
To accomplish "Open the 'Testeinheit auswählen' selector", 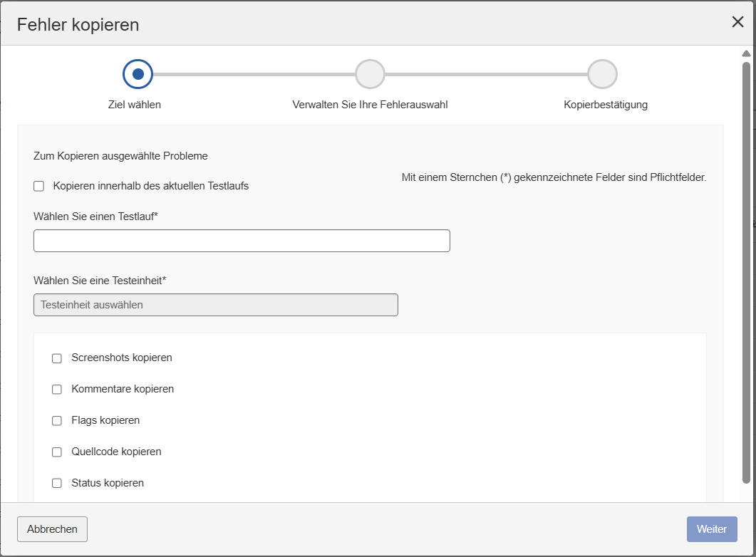I will [215, 304].
